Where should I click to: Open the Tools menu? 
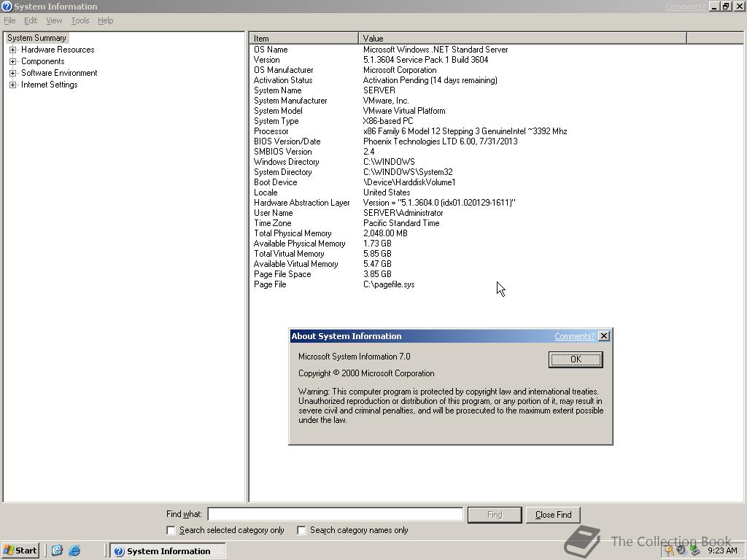click(80, 20)
